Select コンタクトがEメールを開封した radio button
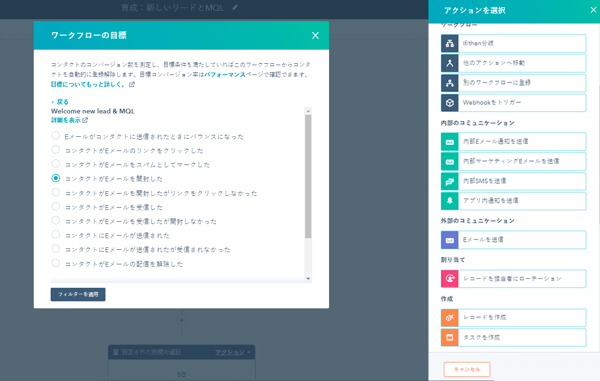 [56, 178]
